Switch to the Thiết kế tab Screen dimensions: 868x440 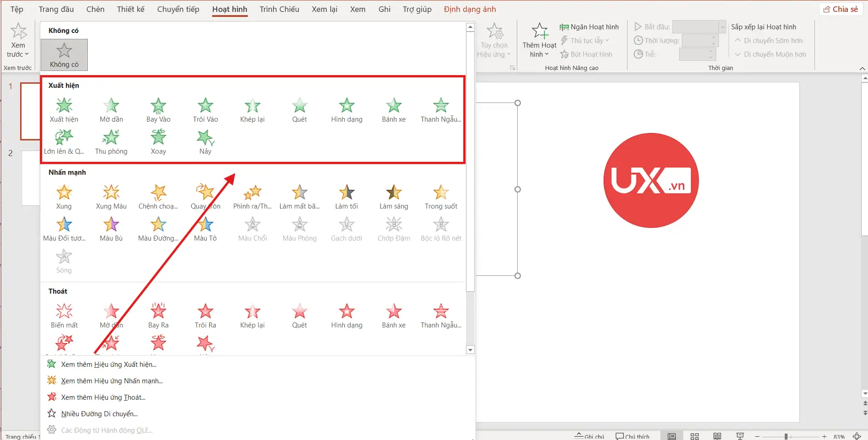[x=130, y=9]
